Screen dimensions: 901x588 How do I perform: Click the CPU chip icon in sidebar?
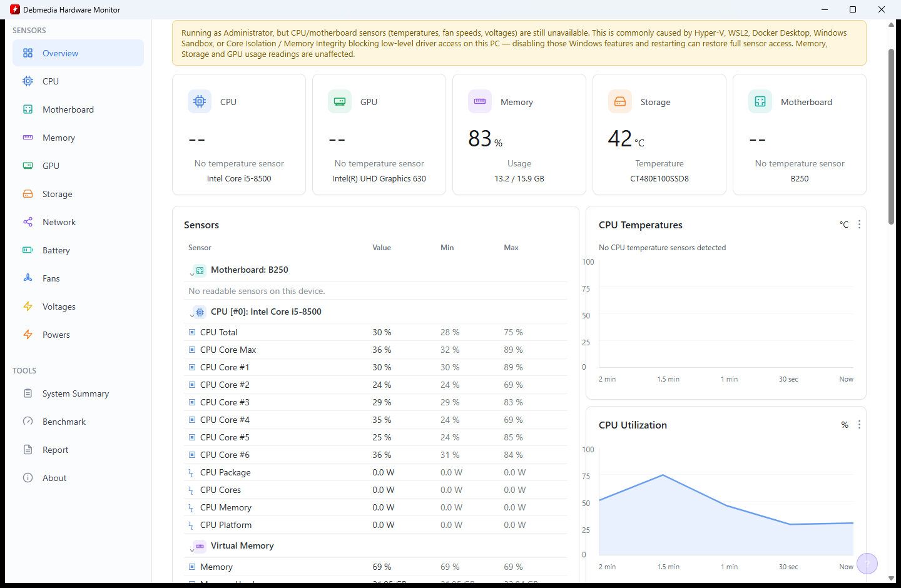28,81
